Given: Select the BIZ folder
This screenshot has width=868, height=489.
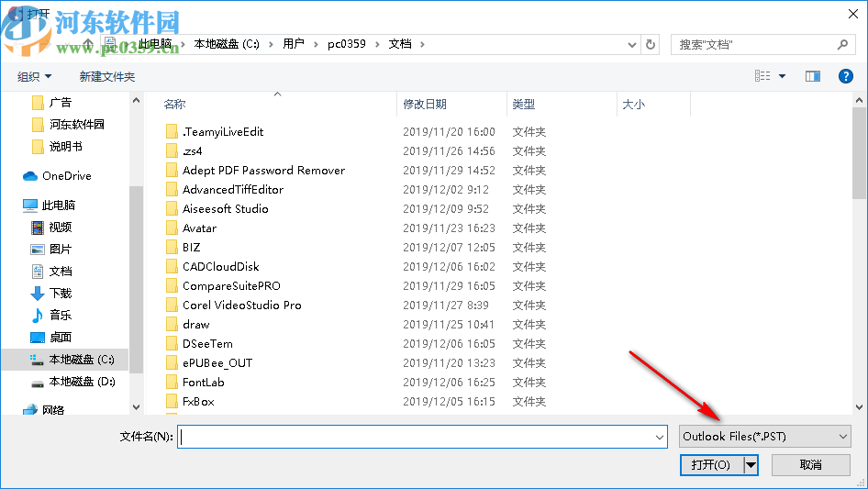Looking at the screenshot, I should click(x=191, y=248).
